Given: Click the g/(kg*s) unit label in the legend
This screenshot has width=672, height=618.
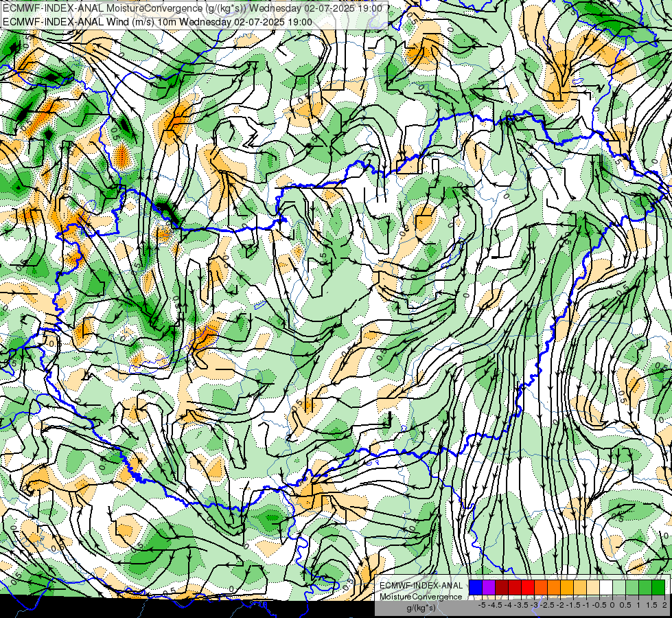Looking at the screenshot, I should (x=421, y=608).
